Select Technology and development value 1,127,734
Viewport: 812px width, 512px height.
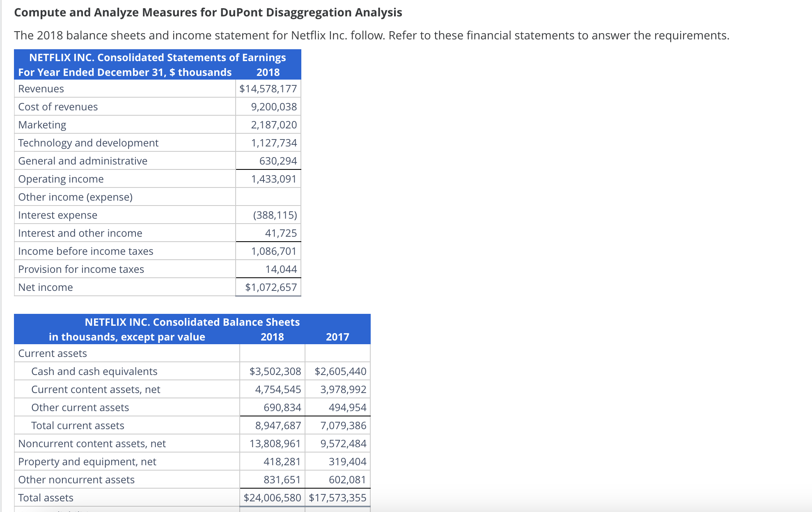[x=274, y=143]
